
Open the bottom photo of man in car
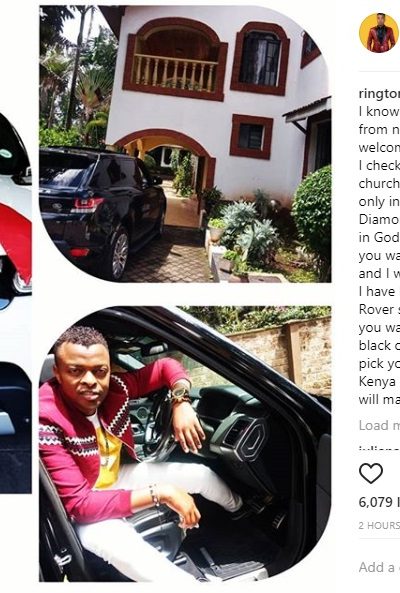pos(185,444)
